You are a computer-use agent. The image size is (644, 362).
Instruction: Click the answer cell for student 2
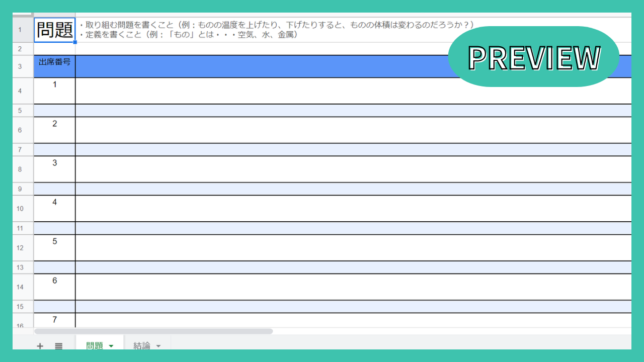(353, 130)
